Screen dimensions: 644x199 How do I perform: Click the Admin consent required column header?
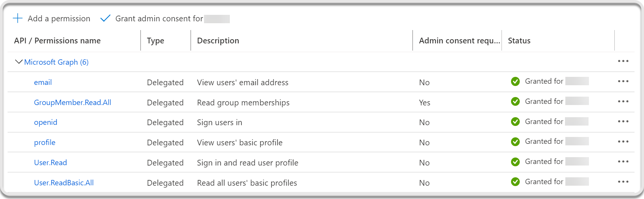pyautogui.click(x=459, y=41)
